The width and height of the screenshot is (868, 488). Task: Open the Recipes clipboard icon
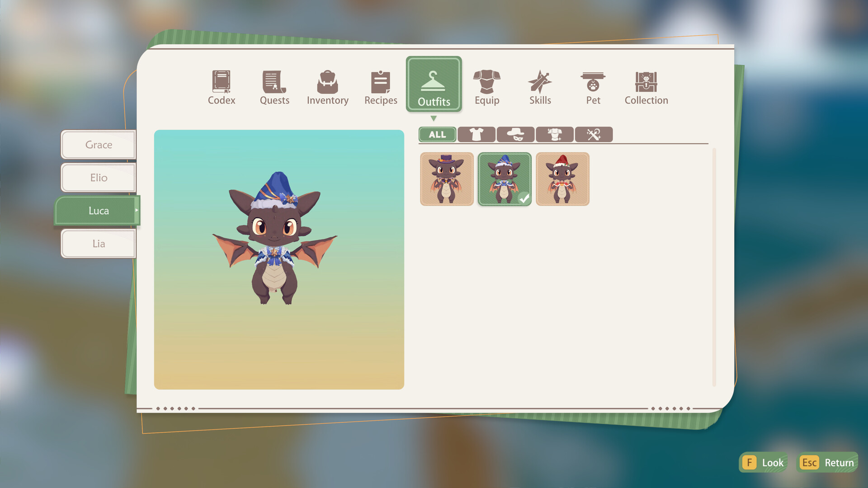pyautogui.click(x=381, y=87)
